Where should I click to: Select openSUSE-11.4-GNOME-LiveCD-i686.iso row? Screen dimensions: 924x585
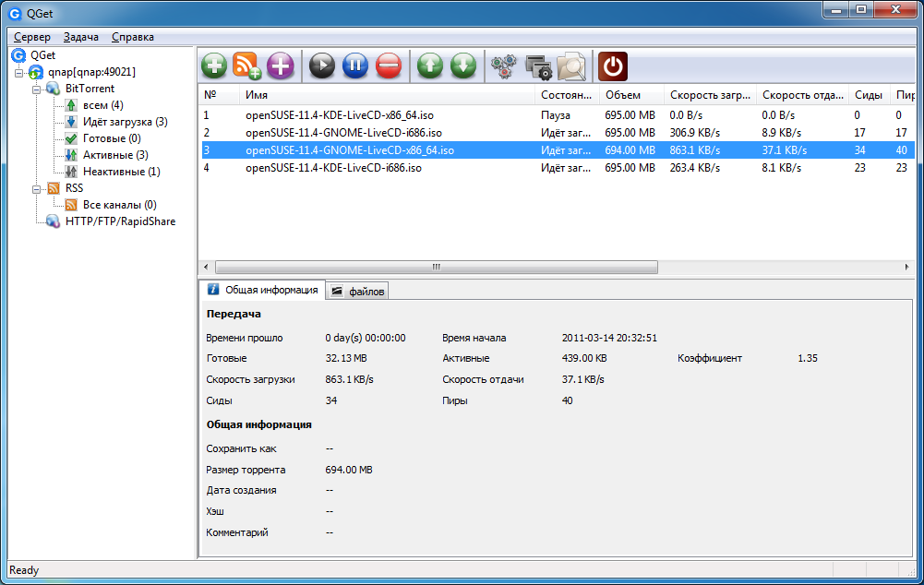[558, 133]
